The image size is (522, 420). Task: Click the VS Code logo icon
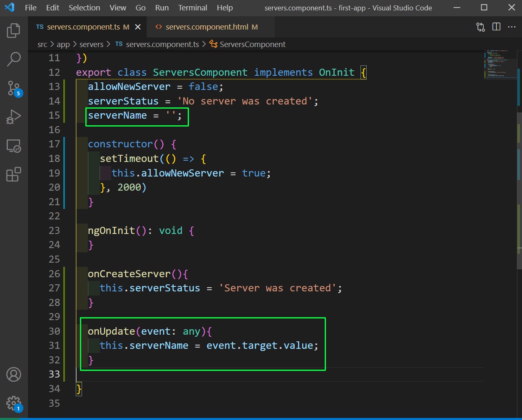point(9,7)
